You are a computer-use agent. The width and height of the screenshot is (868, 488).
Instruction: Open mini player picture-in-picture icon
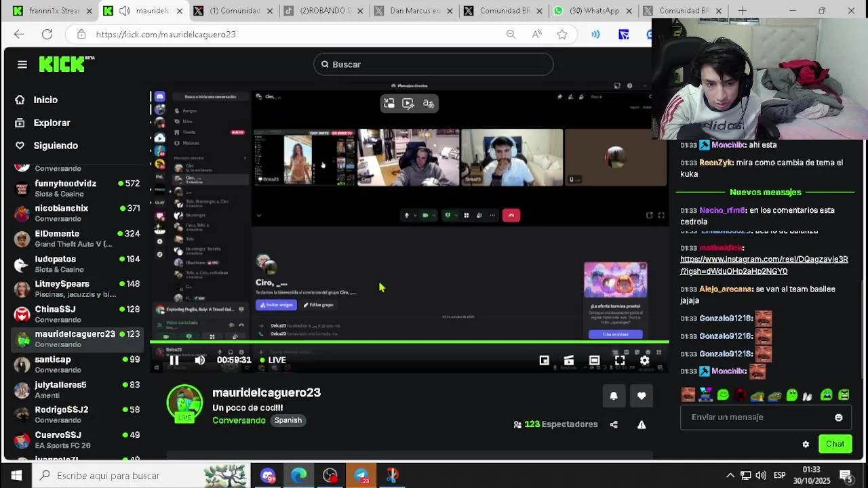pyautogui.click(x=544, y=361)
